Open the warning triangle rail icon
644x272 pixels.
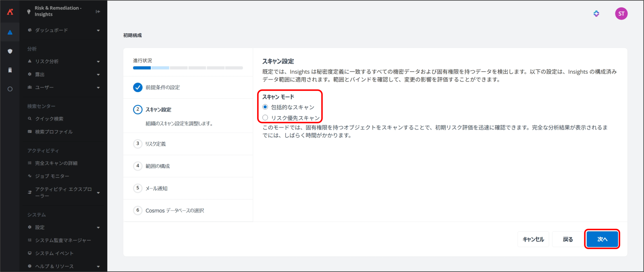pos(10,32)
